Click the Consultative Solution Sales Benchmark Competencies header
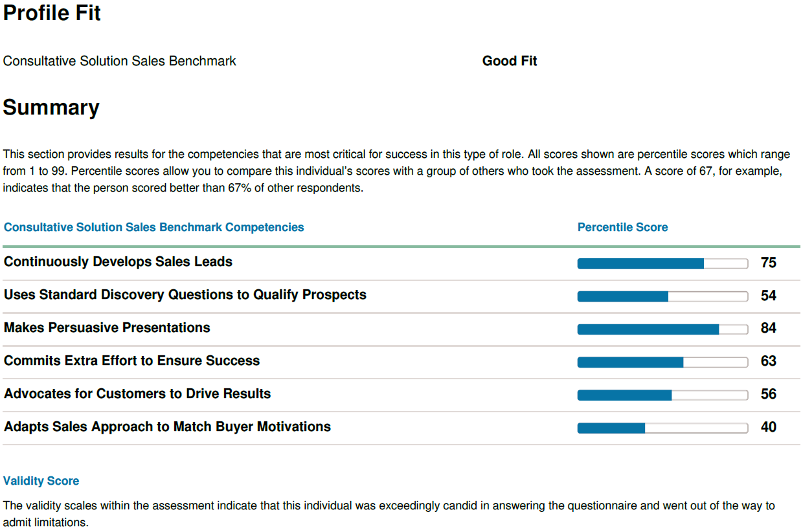The width and height of the screenshot is (803, 532). (154, 227)
